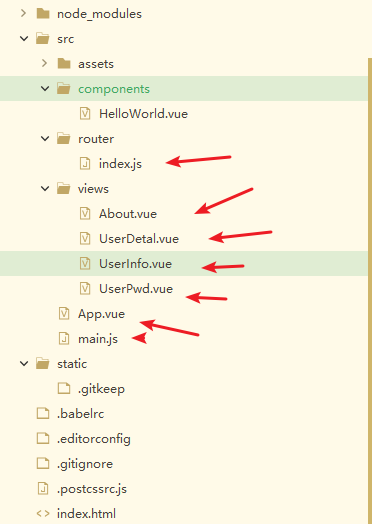Select the components folder name
Viewport: 372px width, 524px height.
pyautogui.click(x=114, y=89)
